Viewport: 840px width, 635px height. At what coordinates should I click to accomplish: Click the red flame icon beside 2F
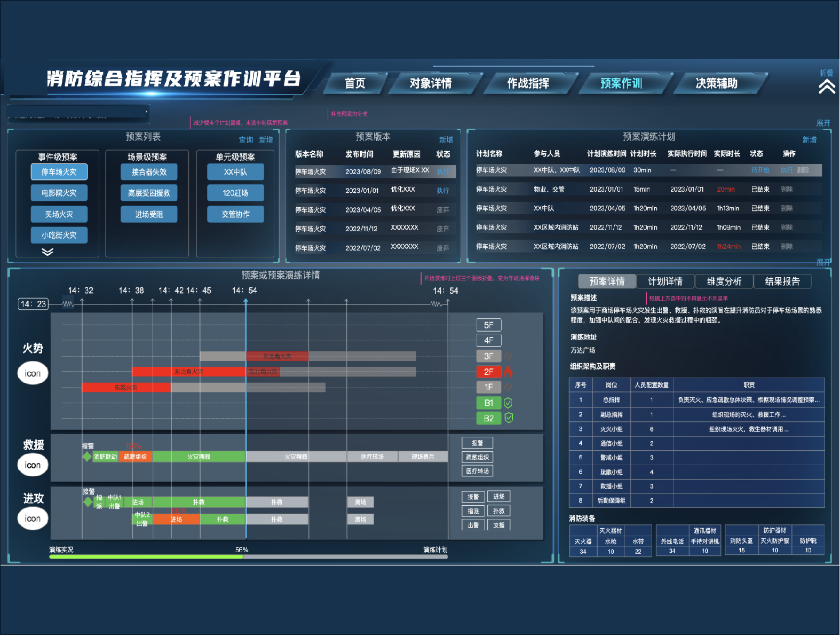(x=508, y=371)
